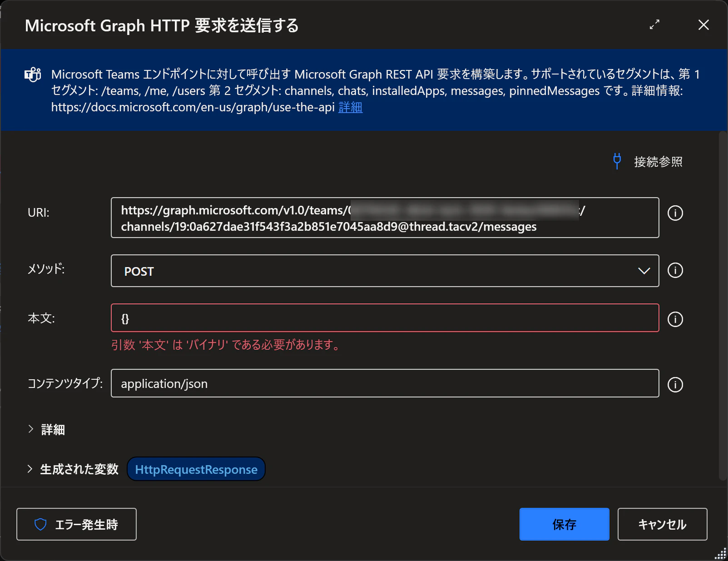The height and width of the screenshot is (561, 728).
Task: Select the HttpRequestResponse variable chip
Action: pos(196,469)
